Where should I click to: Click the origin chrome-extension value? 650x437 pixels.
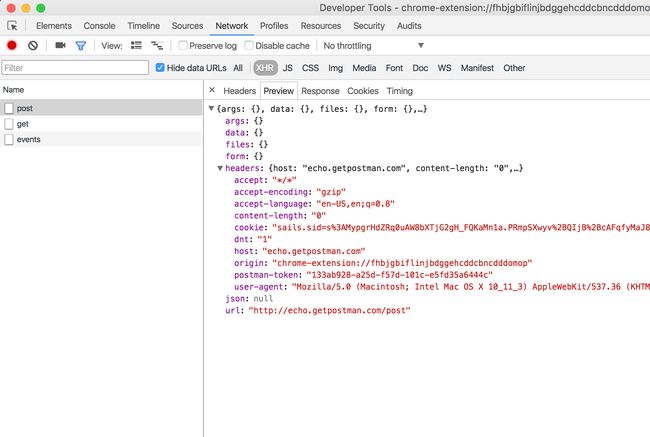tap(402, 263)
